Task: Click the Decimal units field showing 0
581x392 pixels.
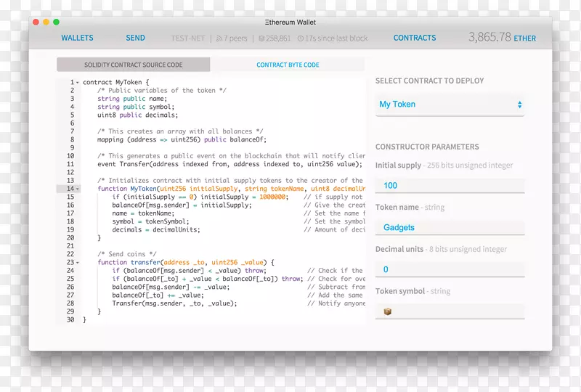Action: pos(450,269)
